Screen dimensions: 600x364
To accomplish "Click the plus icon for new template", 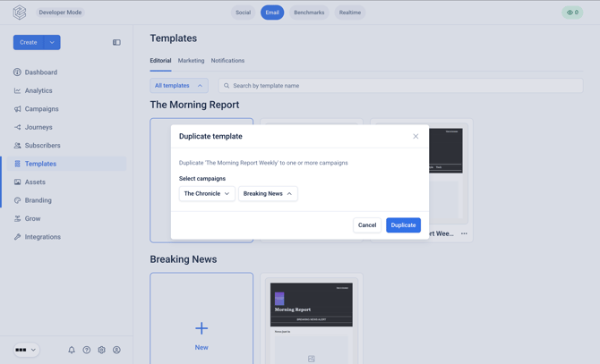I will coord(201,328).
